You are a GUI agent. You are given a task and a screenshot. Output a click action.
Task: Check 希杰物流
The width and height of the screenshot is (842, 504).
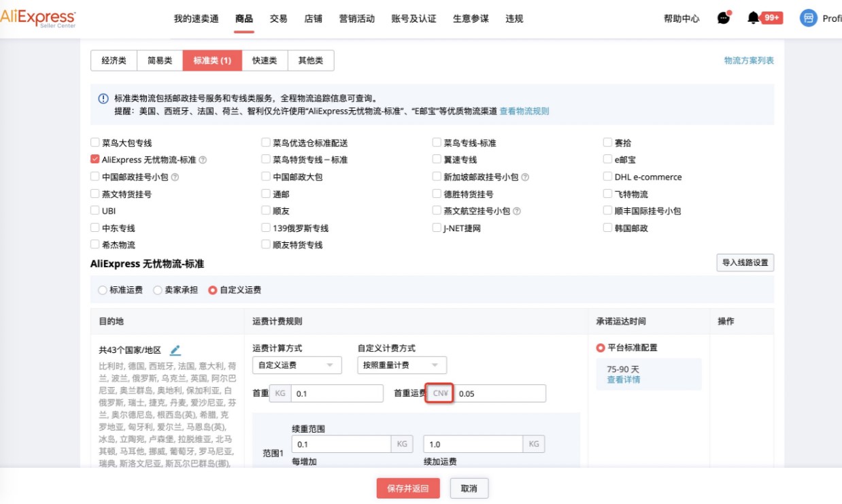click(x=95, y=245)
